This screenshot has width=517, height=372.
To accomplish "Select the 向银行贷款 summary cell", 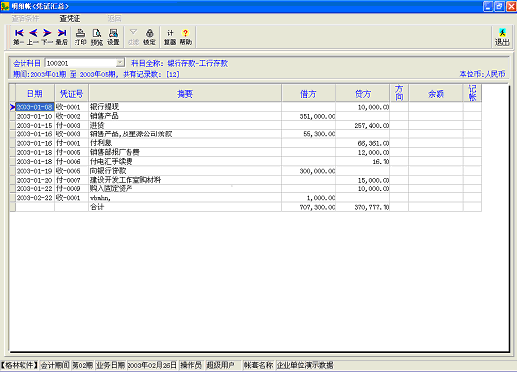I will [185, 171].
